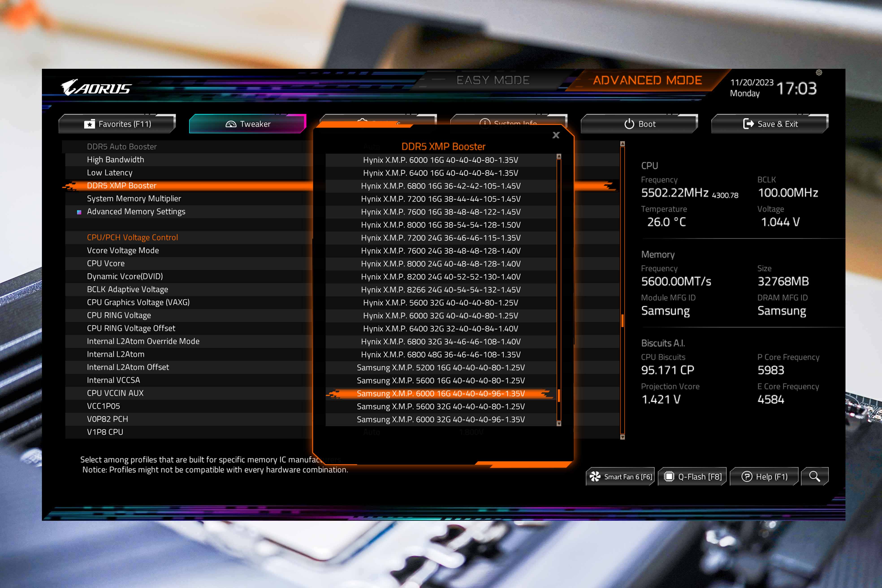Click the orange settings list scrollbar thumb
882x588 pixels.
click(x=623, y=321)
